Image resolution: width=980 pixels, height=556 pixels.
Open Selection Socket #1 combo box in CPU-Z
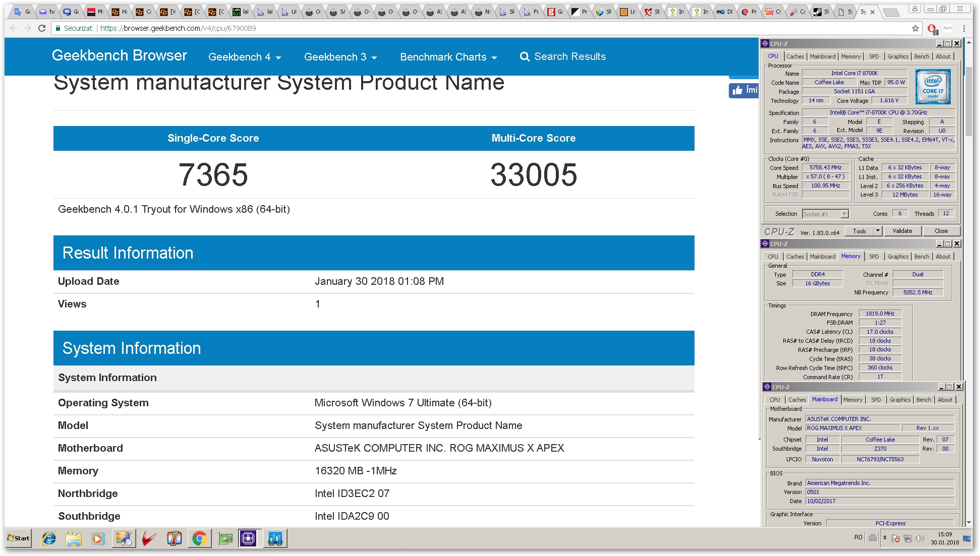tap(825, 214)
